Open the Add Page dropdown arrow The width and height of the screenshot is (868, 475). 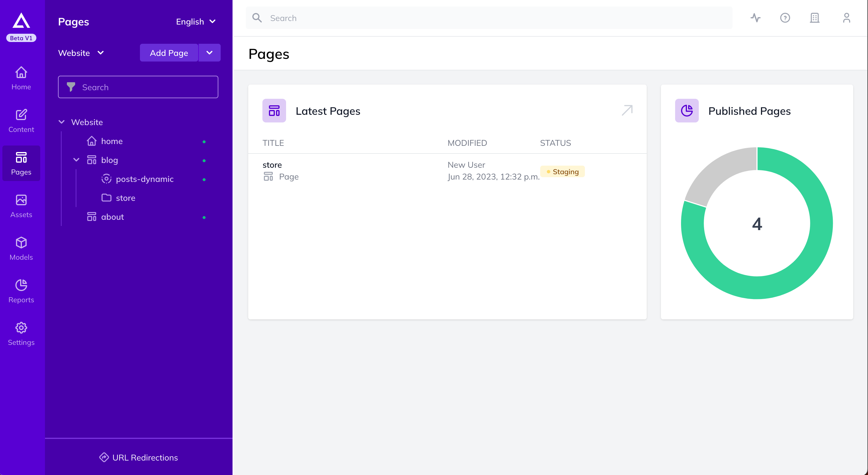point(209,53)
